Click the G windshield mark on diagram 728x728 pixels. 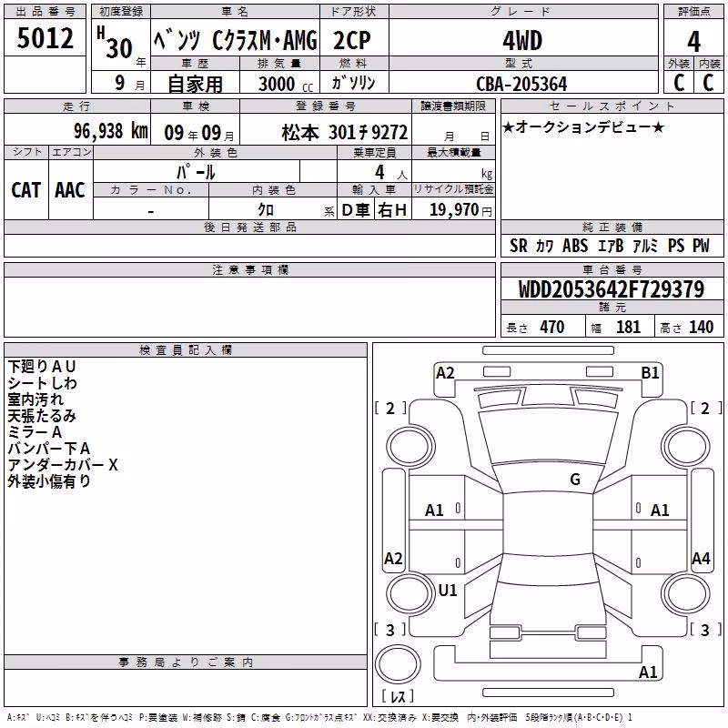pos(575,480)
